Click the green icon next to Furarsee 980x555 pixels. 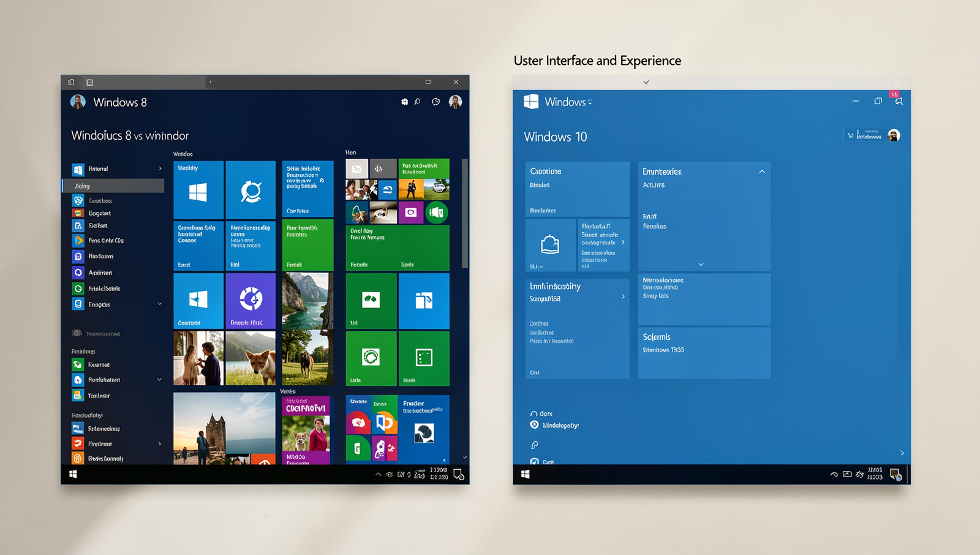[x=78, y=364]
